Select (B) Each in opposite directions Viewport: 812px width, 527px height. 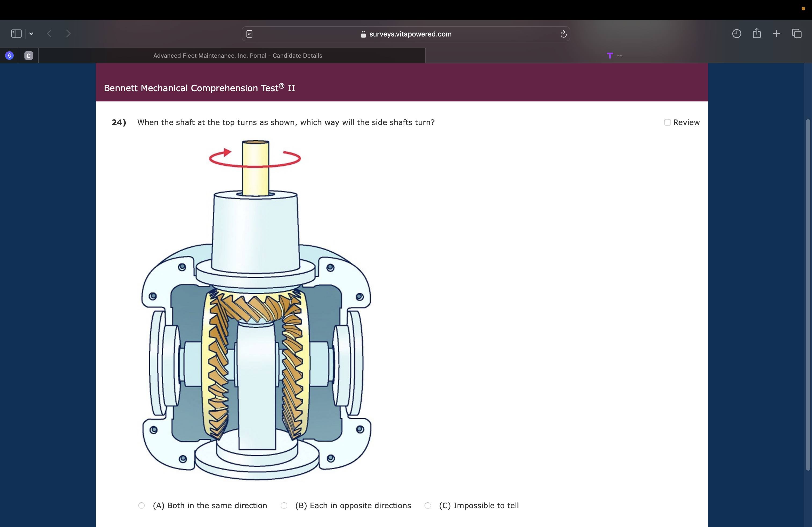[x=284, y=505]
